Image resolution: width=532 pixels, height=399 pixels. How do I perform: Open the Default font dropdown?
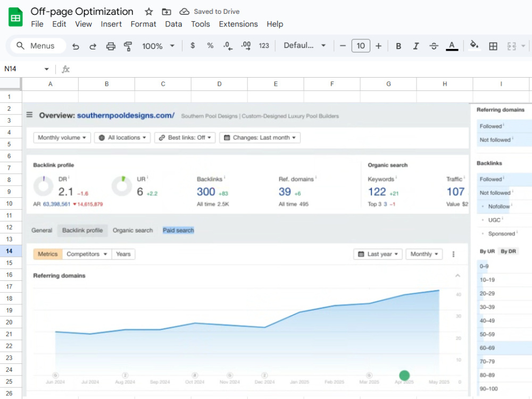point(304,45)
